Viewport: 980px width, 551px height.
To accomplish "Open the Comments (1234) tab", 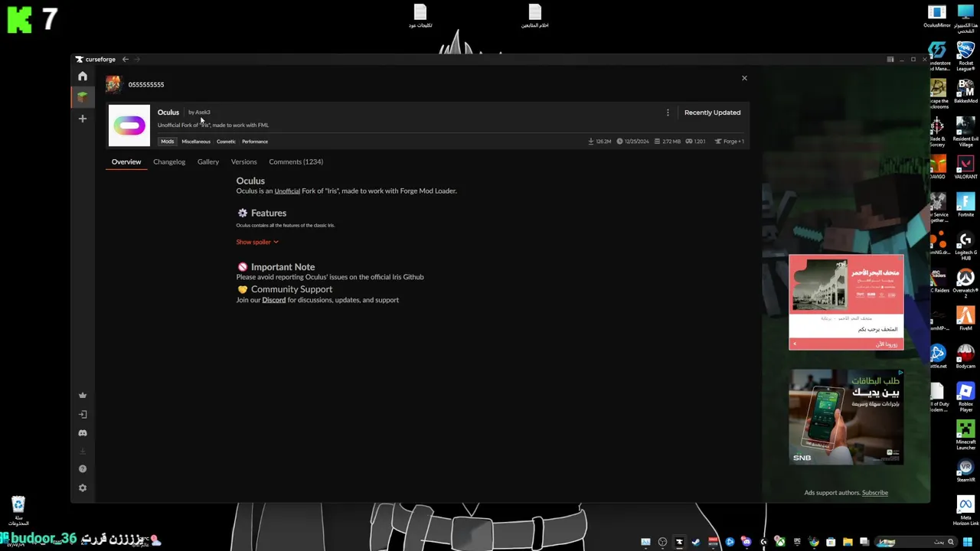I will [296, 161].
